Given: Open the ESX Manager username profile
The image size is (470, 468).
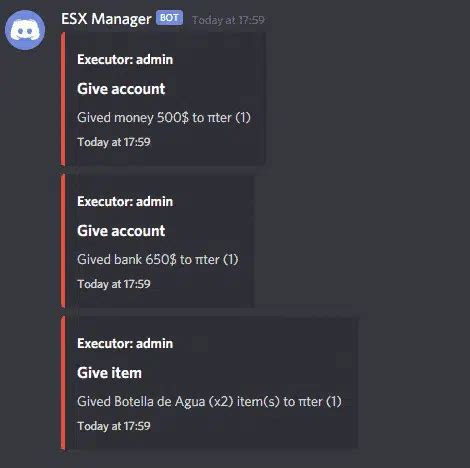Looking at the screenshot, I should (106, 19).
